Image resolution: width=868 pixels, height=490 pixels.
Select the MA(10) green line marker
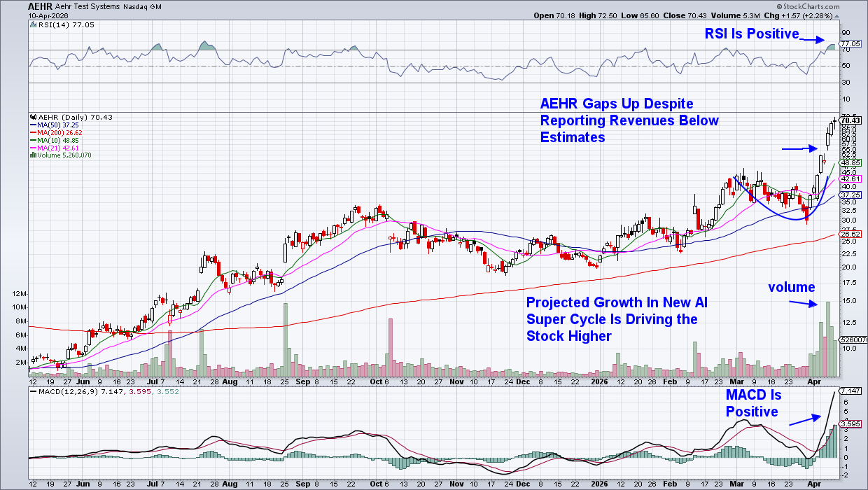click(x=34, y=140)
